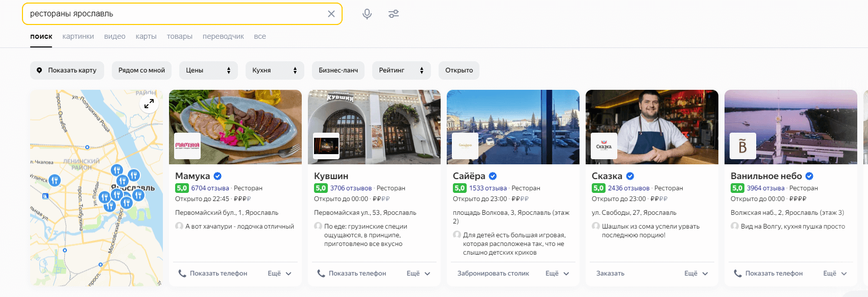Viewport: 868px width, 297px height.
Task: Click the Показать карту button
Action: pos(67,70)
